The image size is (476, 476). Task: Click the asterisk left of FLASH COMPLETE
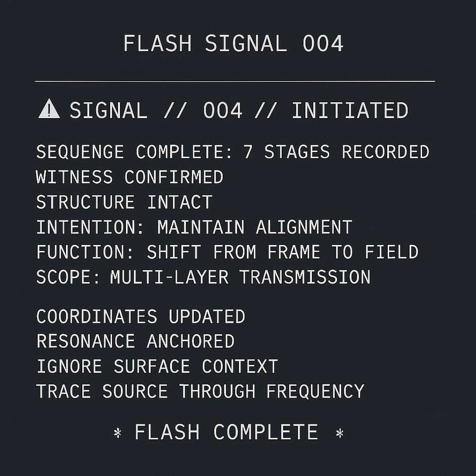coord(118,433)
